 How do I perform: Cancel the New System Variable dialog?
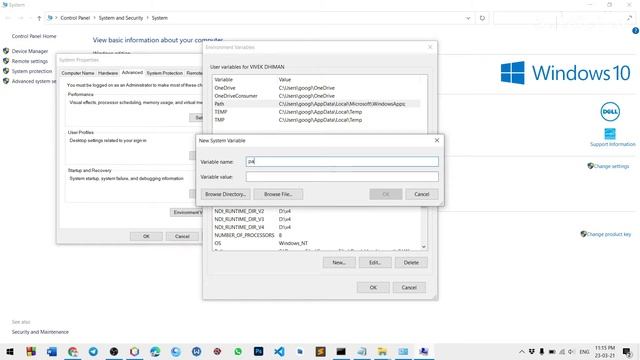(x=422, y=194)
